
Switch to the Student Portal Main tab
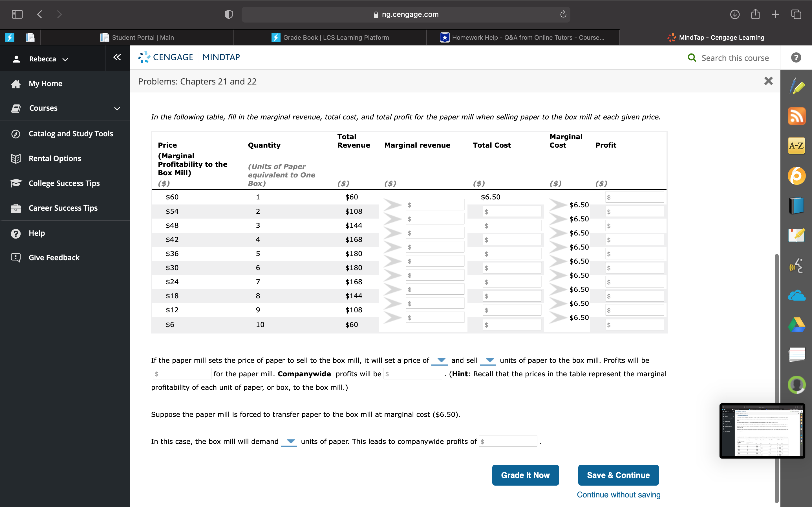coord(142,37)
